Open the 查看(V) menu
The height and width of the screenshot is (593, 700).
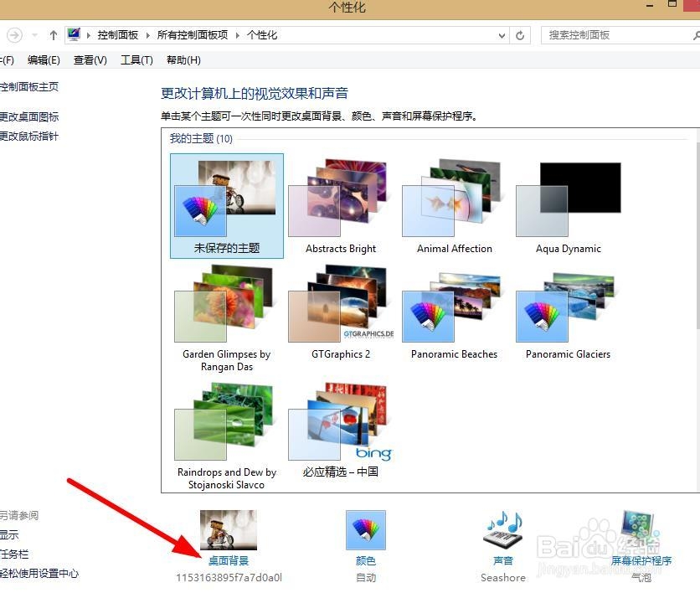click(x=89, y=59)
